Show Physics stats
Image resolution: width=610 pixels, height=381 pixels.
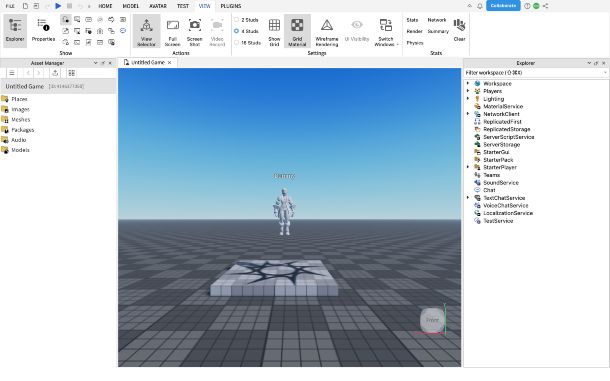click(415, 43)
